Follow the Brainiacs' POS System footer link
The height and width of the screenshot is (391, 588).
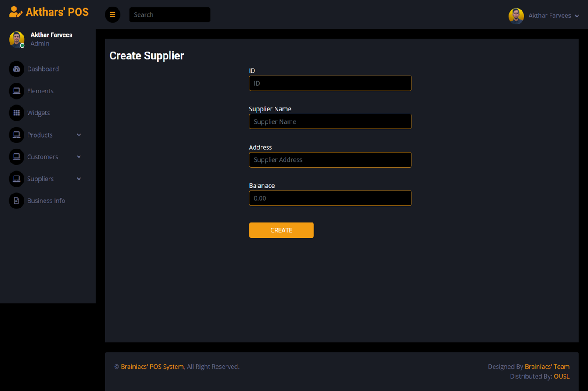[152, 367]
